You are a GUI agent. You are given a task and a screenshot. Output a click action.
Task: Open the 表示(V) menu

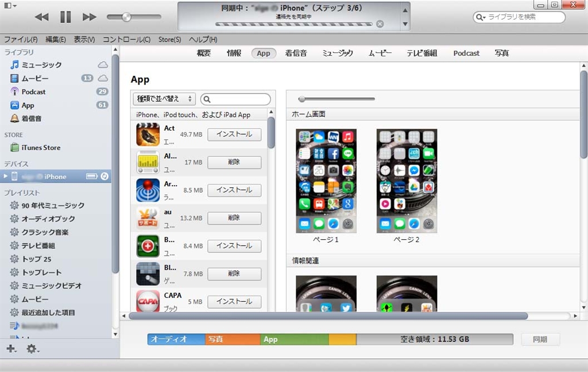[84, 40]
